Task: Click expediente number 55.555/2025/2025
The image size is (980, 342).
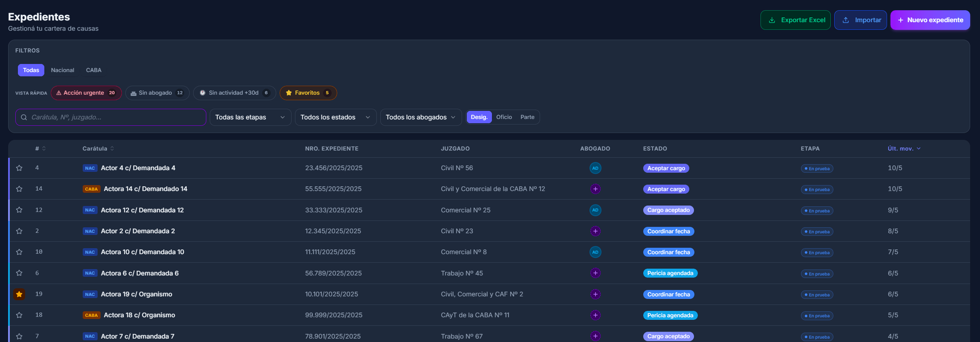Action: tap(333, 189)
